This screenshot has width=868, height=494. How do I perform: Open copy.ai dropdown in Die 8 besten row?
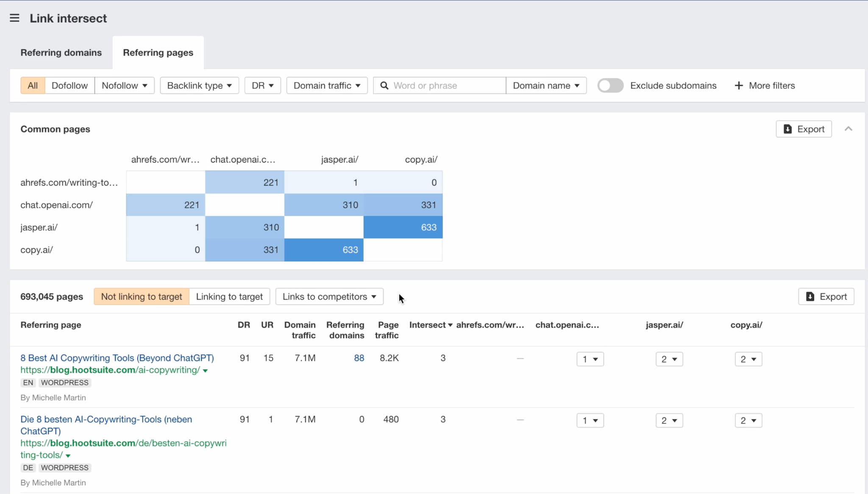coord(748,420)
